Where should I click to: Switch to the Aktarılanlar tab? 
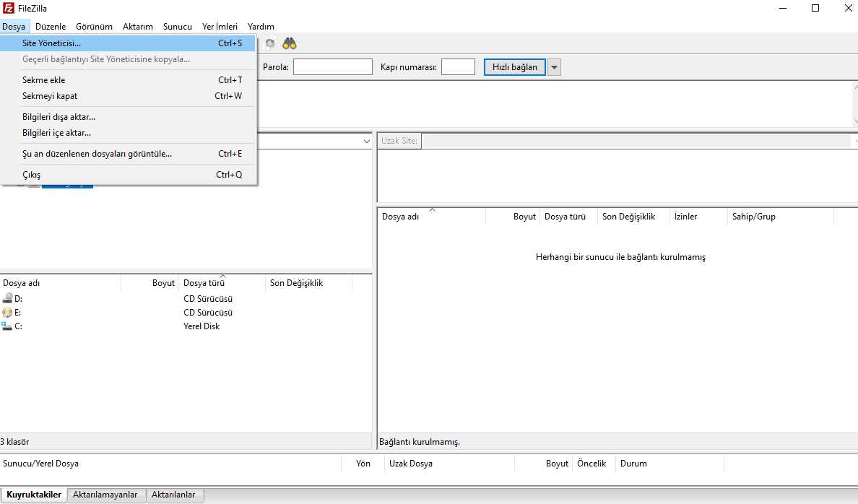pos(173,495)
